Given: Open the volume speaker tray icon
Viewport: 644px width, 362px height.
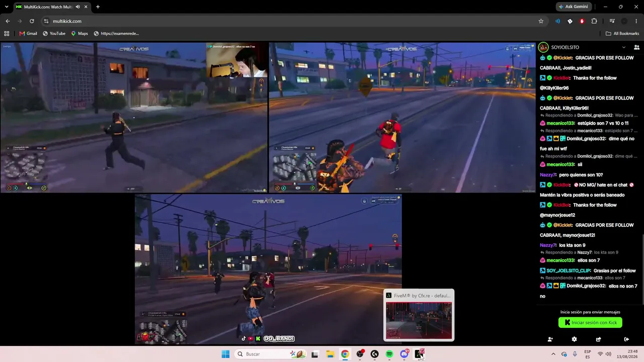Looking at the screenshot, I should click(609, 354).
